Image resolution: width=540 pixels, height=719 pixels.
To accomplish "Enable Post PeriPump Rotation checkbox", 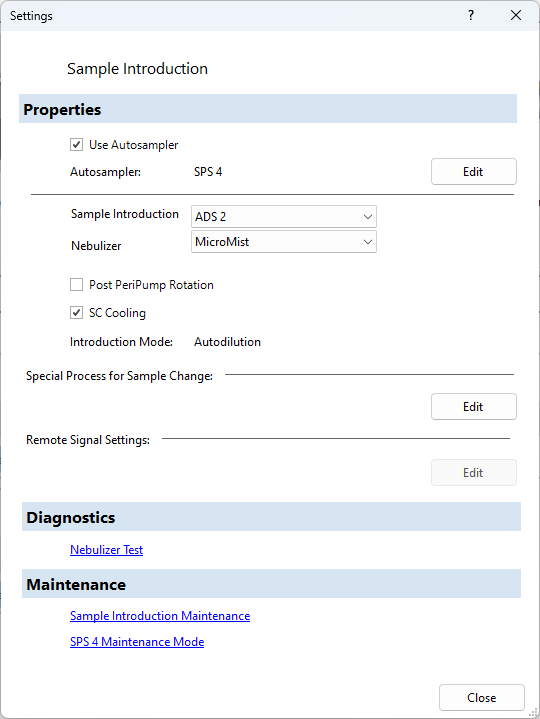I will tap(77, 285).
